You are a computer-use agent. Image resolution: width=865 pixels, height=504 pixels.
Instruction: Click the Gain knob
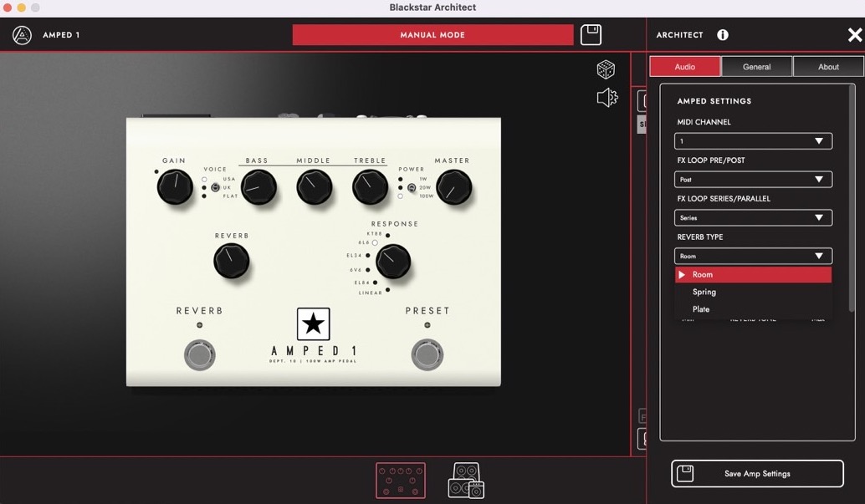click(x=175, y=187)
